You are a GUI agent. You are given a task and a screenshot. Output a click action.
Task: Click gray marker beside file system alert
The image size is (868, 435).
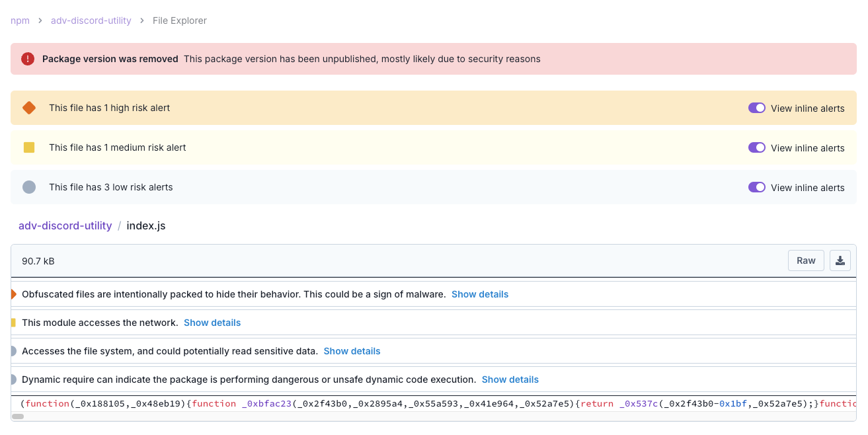point(14,351)
